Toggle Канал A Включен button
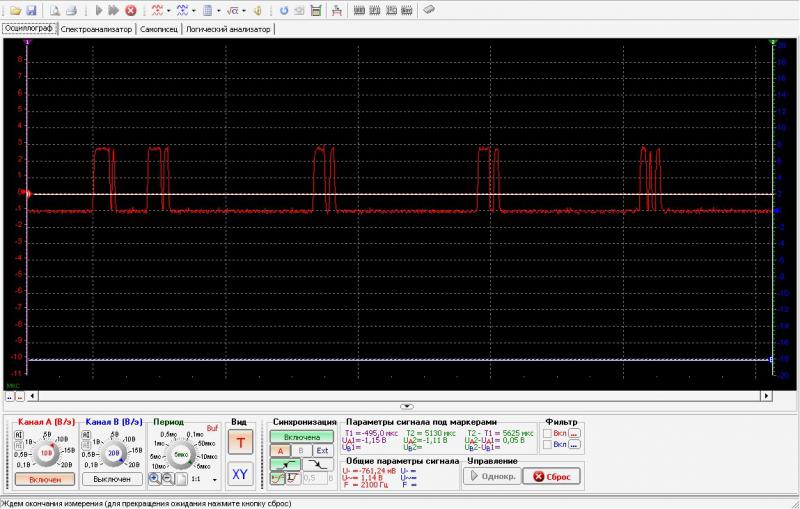The image size is (800, 509). (43, 479)
